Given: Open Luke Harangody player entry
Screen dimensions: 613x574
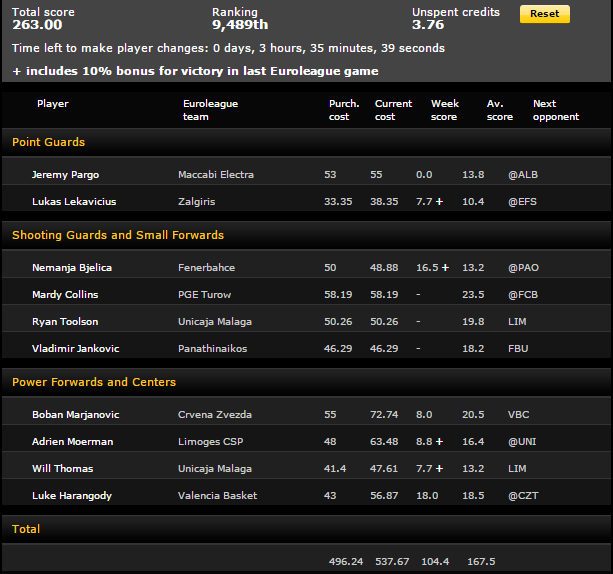Looking at the screenshot, I should pos(72,496).
